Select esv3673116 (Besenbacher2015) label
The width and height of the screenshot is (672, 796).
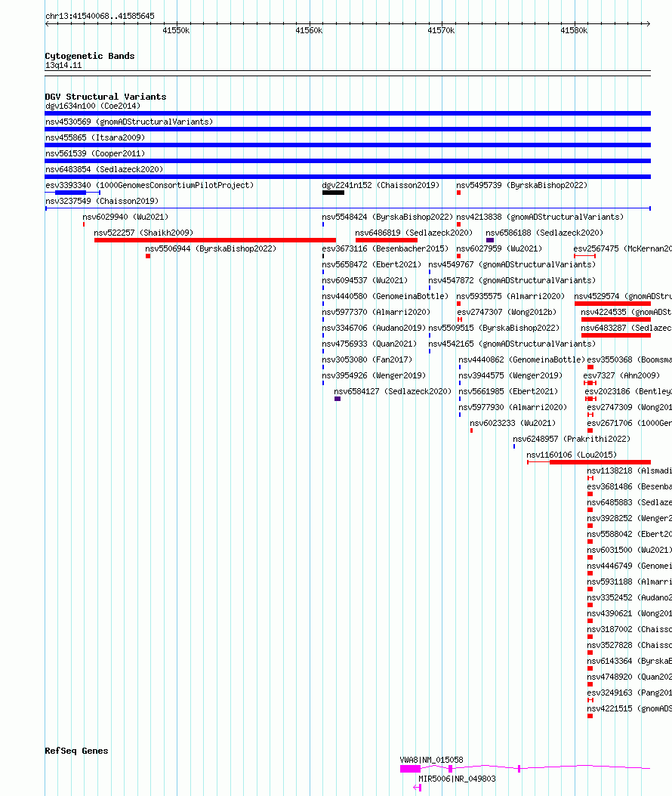point(385,248)
